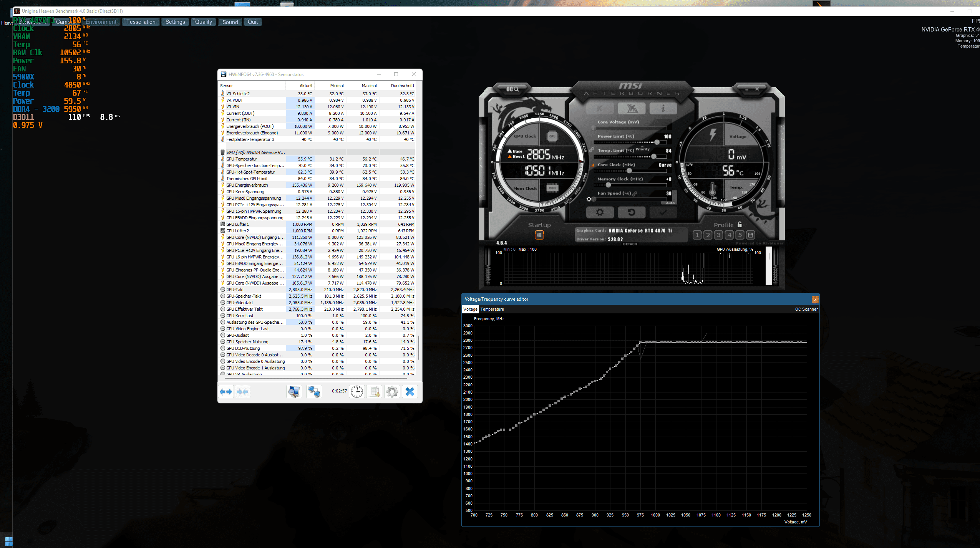Click the Kombustor K button in Afterburner
This screenshot has width=980, height=548.
click(600, 109)
